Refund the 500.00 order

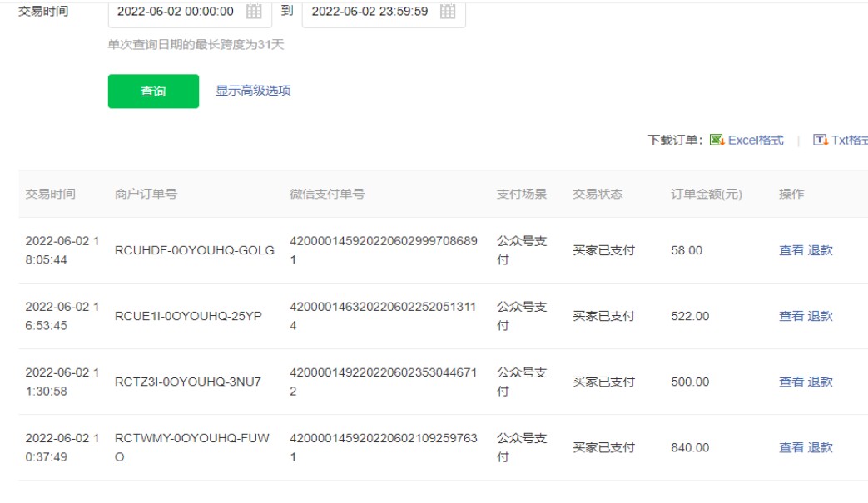820,382
